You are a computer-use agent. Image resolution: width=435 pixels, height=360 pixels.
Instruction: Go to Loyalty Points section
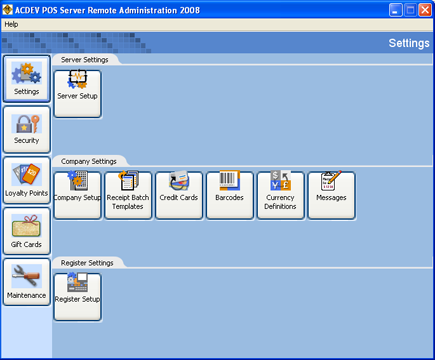[27, 180]
